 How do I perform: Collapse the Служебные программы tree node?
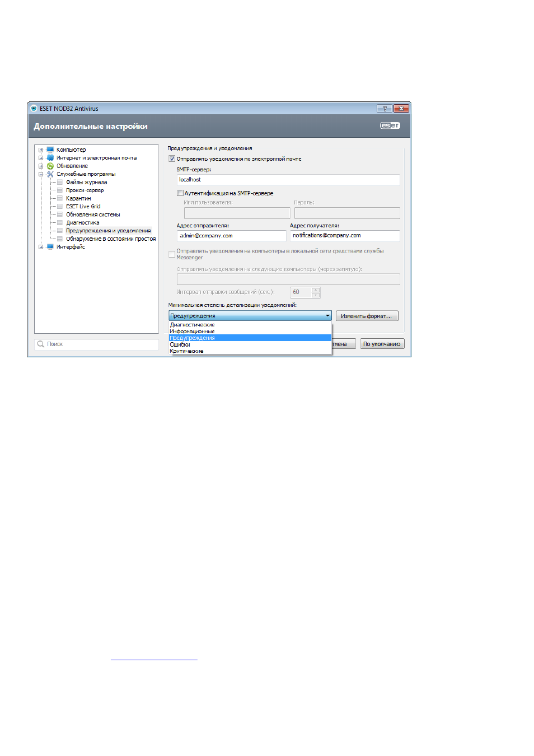(41, 174)
